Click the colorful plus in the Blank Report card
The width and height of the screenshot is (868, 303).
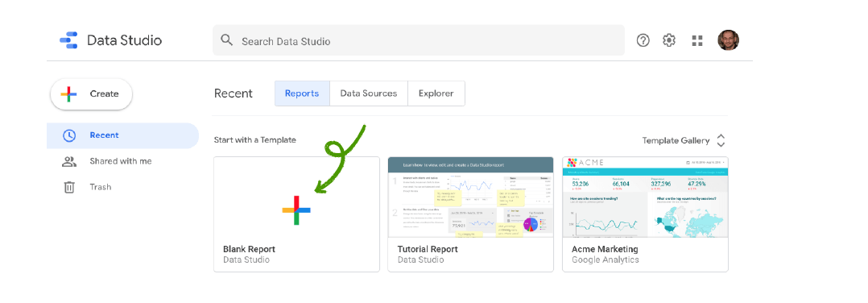296,210
